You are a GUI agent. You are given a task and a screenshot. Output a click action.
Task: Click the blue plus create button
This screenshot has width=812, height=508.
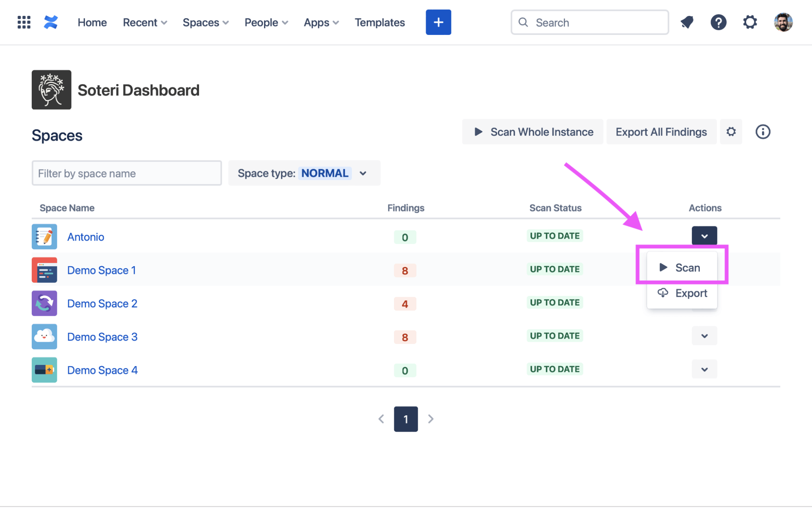[438, 22]
